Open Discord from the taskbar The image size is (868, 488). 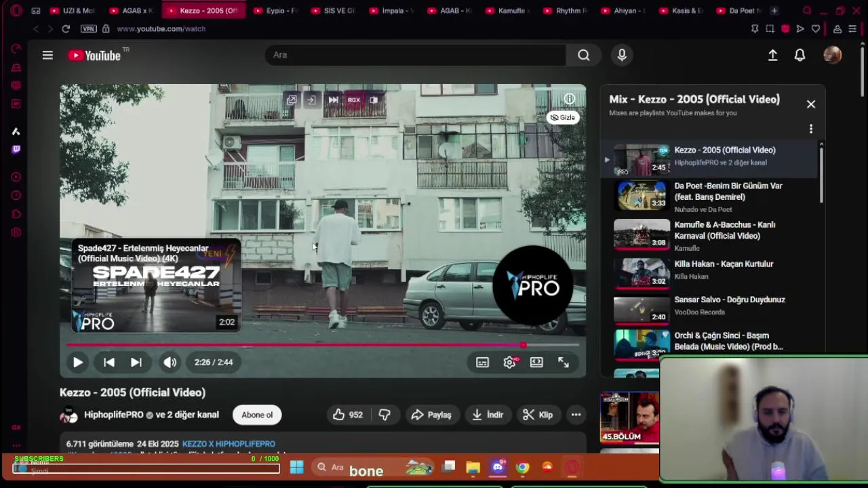(498, 467)
